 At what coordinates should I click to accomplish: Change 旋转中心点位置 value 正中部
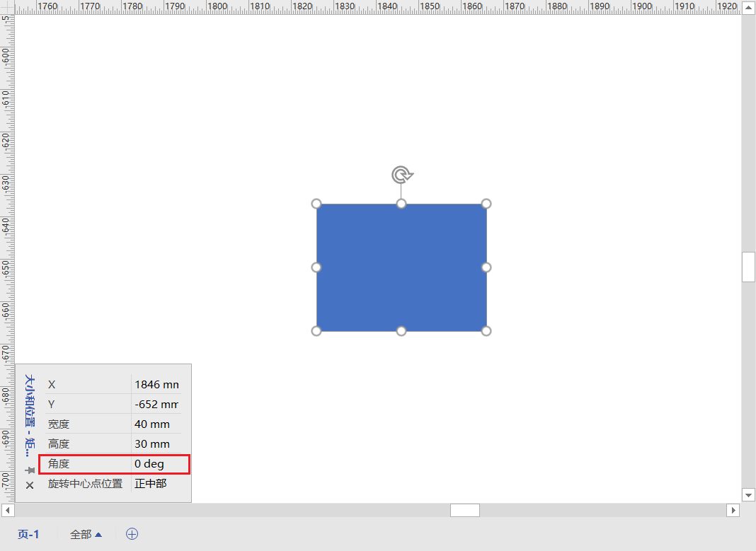(x=156, y=484)
